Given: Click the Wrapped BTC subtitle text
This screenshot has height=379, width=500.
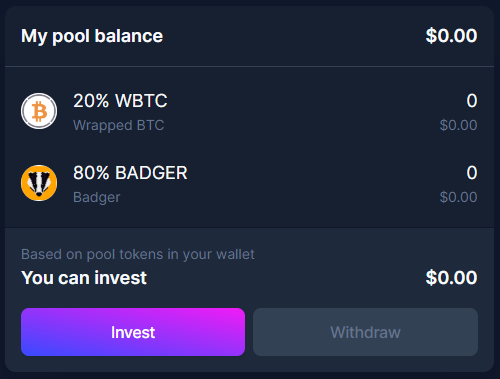Looking at the screenshot, I should [x=118, y=125].
